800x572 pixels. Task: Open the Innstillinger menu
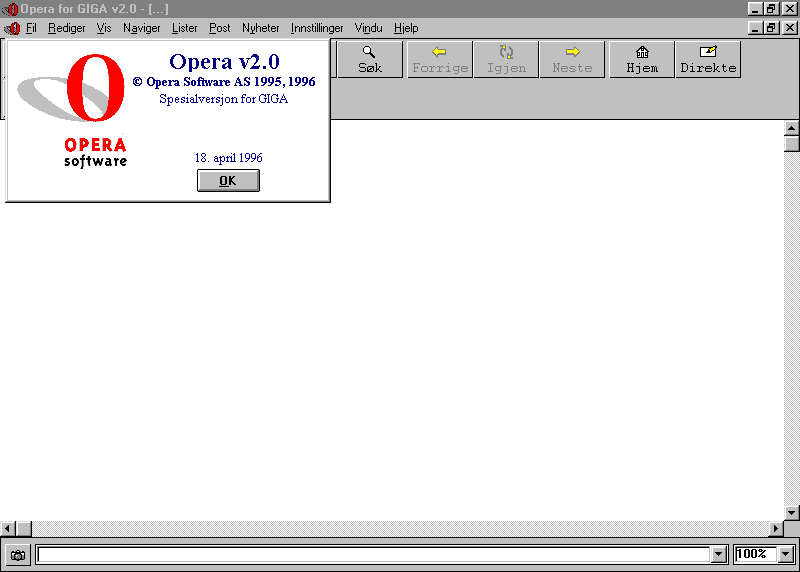[317, 28]
